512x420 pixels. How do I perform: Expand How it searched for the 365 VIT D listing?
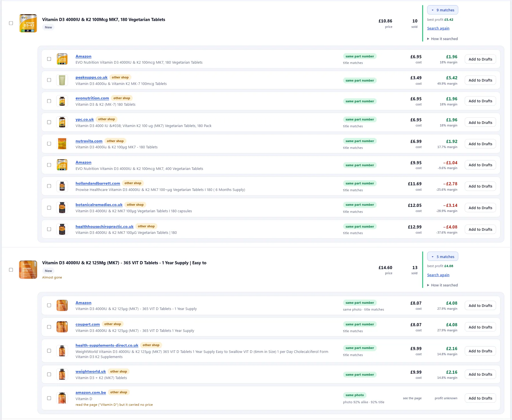tap(443, 285)
